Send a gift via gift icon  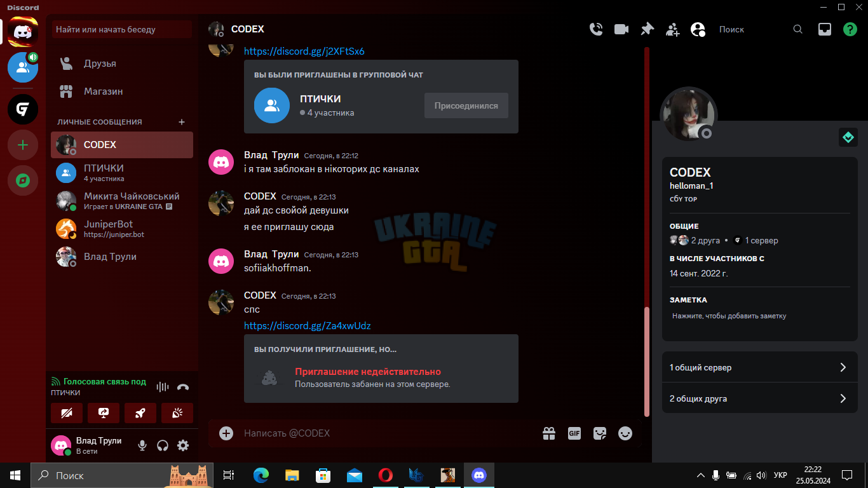click(x=549, y=433)
